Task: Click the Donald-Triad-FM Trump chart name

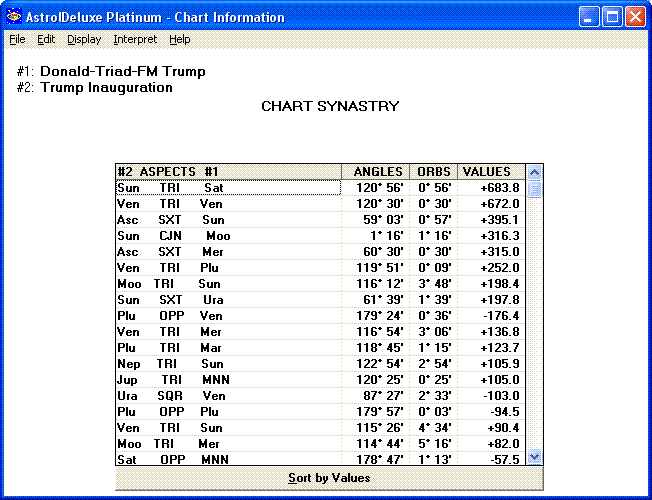Action: pos(123,71)
